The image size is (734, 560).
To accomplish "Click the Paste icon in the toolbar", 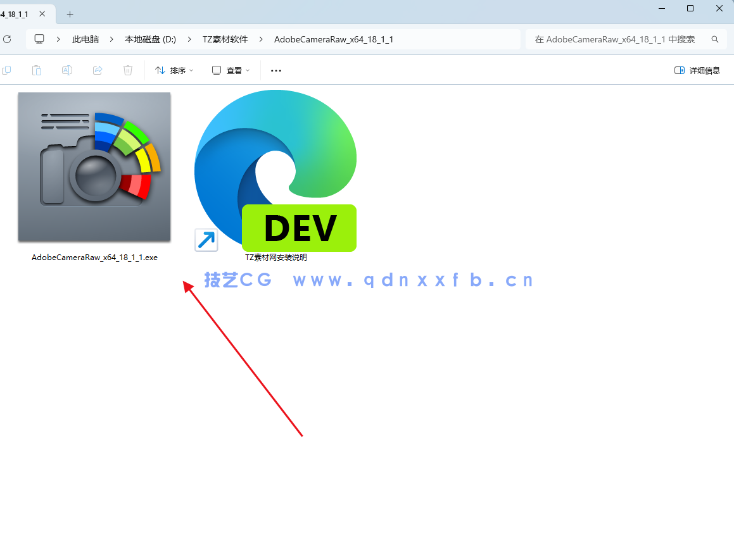I will click(37, 70).
